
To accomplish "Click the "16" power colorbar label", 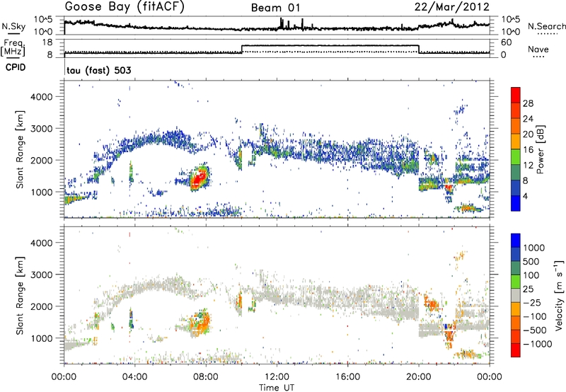I will [x=528, y=150].
